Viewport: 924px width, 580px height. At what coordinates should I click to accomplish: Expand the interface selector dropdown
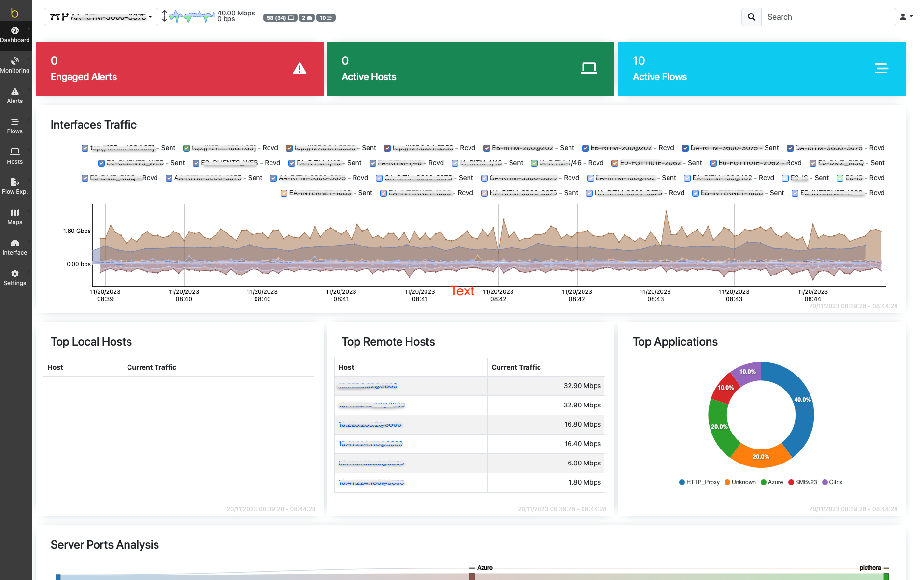click(x=101, y=17)
